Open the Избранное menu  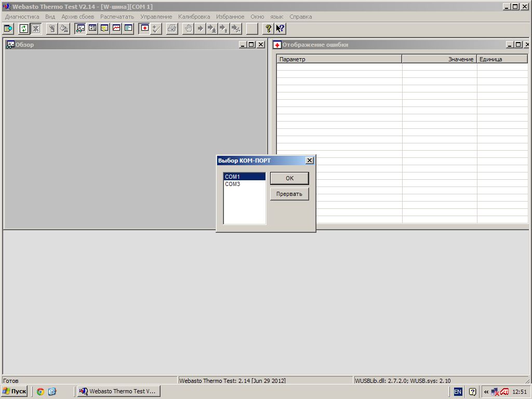[x=230, y=17]
